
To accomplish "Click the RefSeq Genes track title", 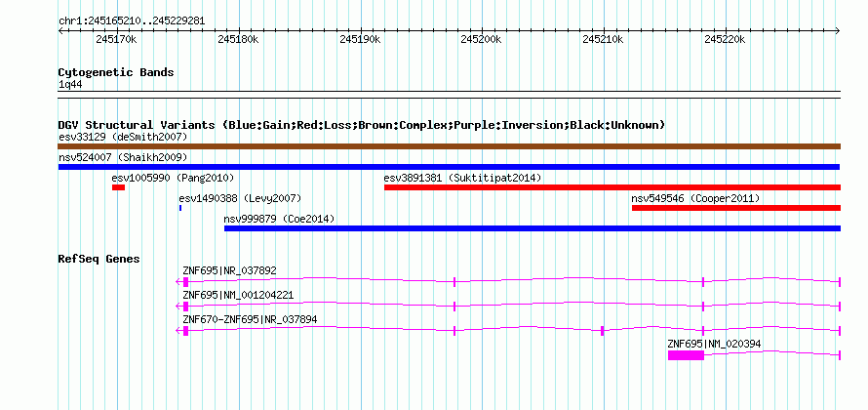I will [x=99, y=259].
